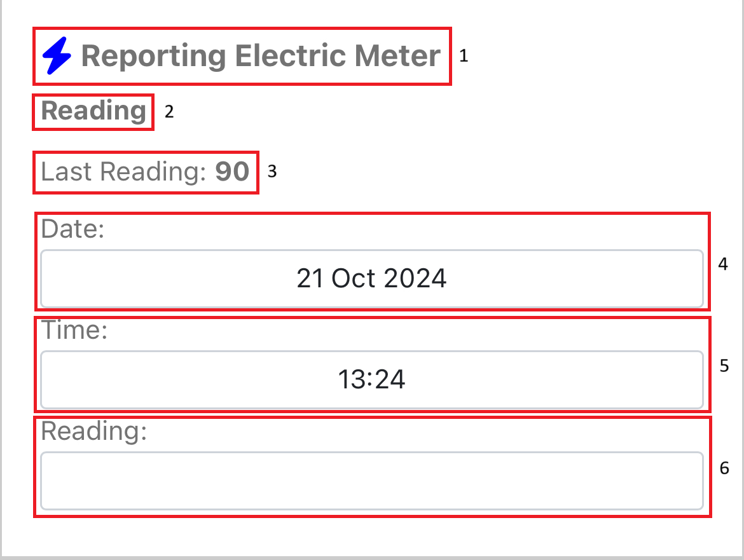744x560 pixels.
Task: Click annotation number 4 beside Date field
Action: tap(723, 264)
